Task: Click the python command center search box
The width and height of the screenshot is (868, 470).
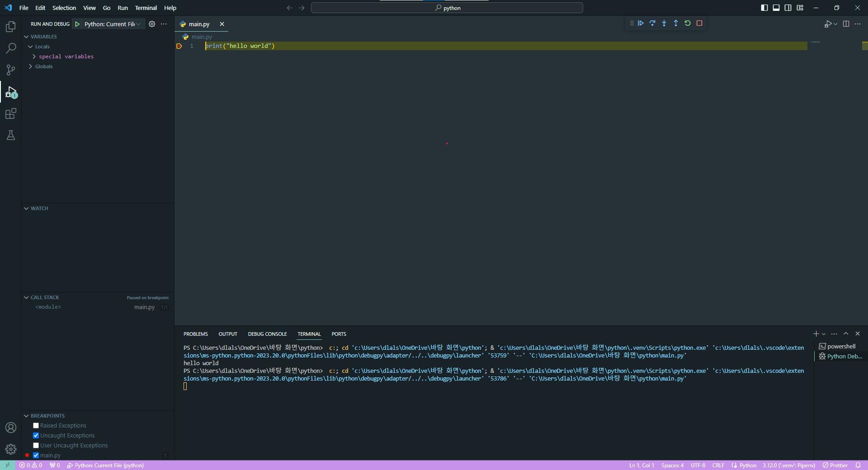Action: (447, 8)
